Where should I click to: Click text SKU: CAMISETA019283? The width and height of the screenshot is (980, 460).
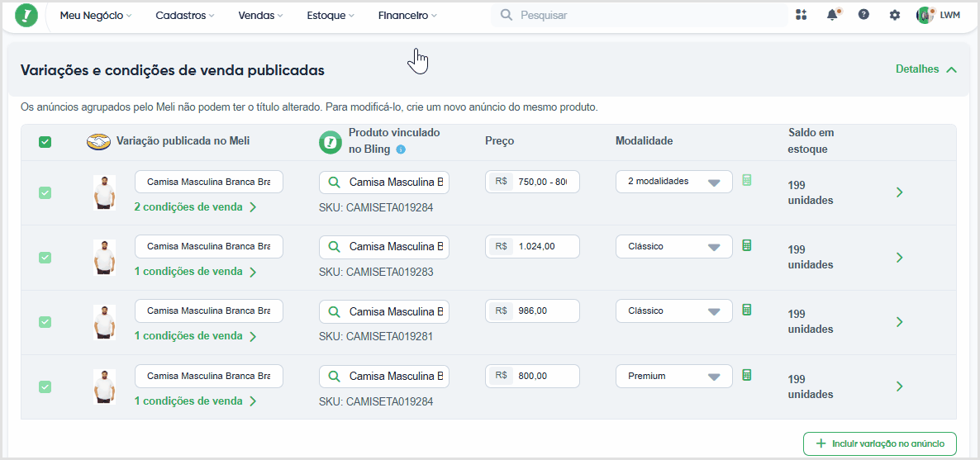pyautogui.click(x=376, y=272)
